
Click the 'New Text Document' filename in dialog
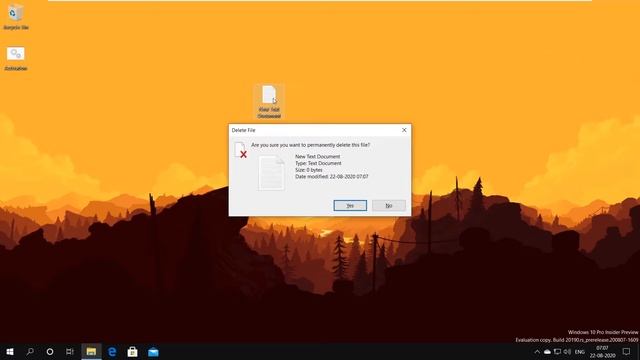coord(318,156)
